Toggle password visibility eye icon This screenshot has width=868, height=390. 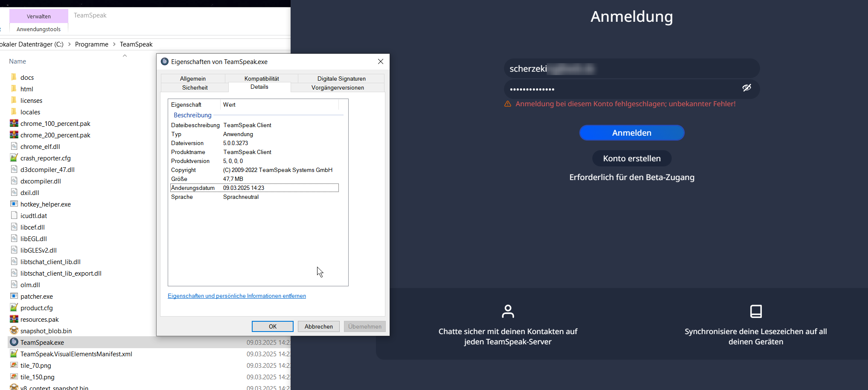tap(746, 88)
